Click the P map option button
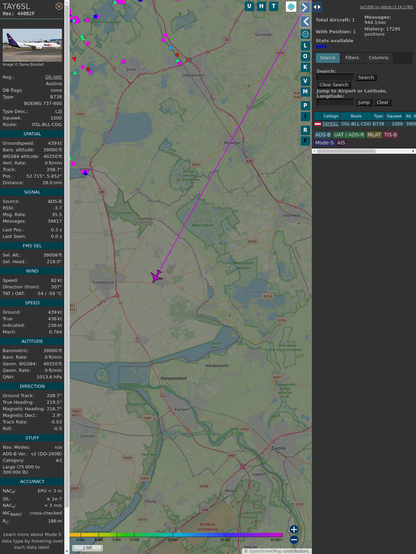Image resolution: width=416 pixels, height=554 pixels. point(305,105)
